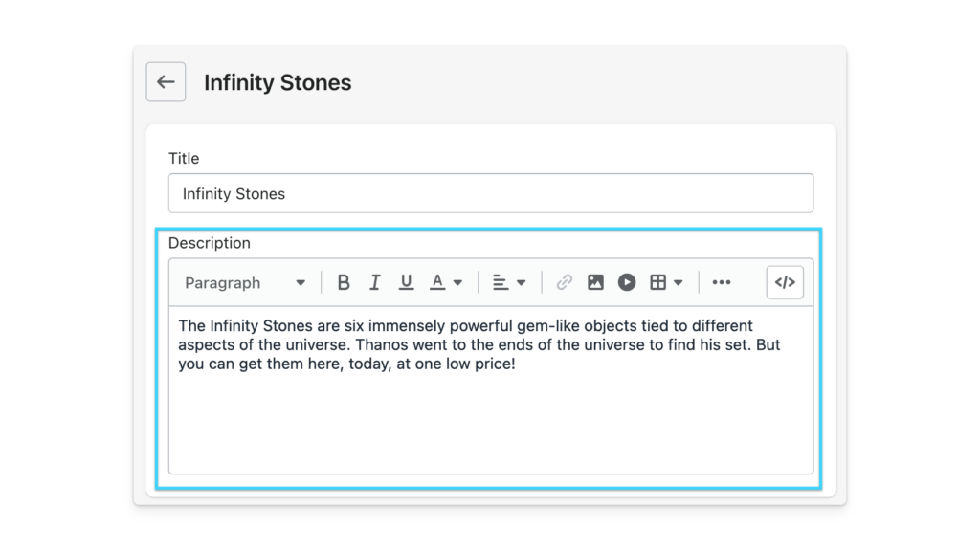
Task: Insert a video using the play icon
Action: coord(627,282)
